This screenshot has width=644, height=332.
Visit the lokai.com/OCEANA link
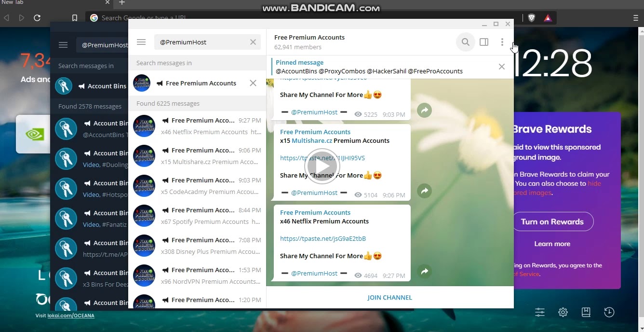pos(71,316)
